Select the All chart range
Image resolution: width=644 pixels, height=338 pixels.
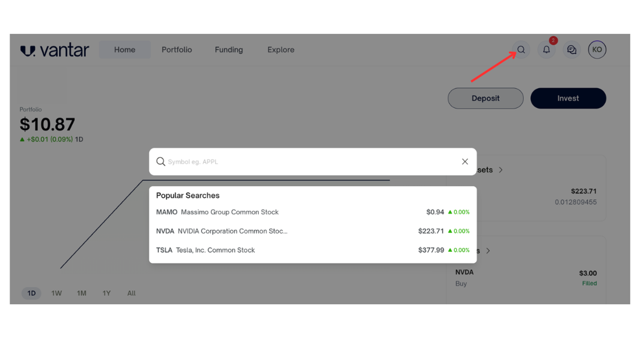(131, 293)
